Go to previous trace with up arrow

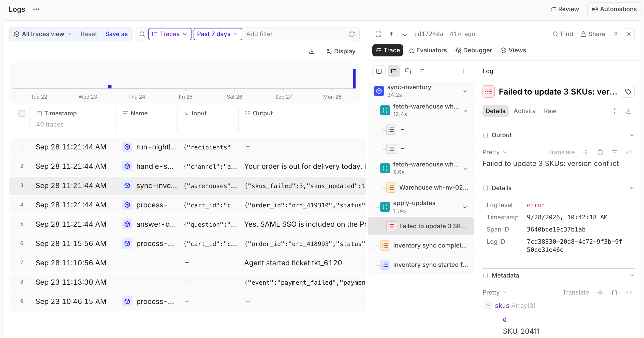pos(392,34)
